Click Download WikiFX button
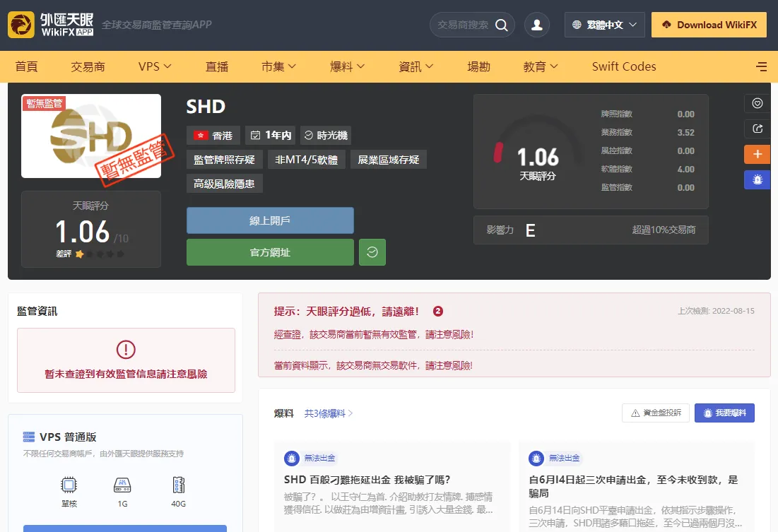 click(x=709, y=25)
